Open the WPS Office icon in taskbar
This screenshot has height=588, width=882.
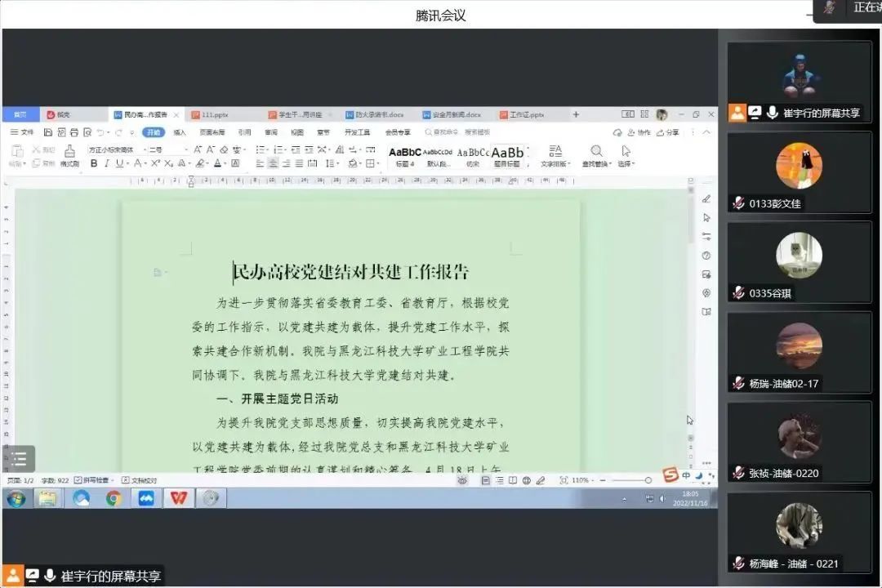coord(178,497)
